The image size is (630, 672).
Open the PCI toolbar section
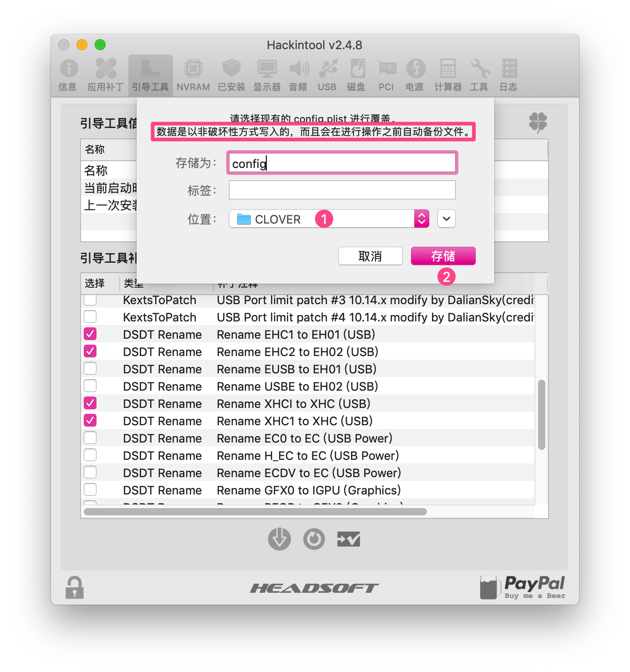coord(386,75)
